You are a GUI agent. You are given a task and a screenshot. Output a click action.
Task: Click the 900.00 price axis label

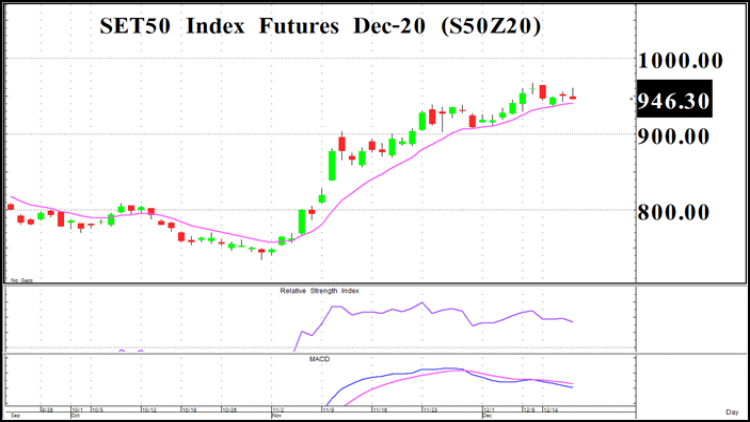(673, 137)
